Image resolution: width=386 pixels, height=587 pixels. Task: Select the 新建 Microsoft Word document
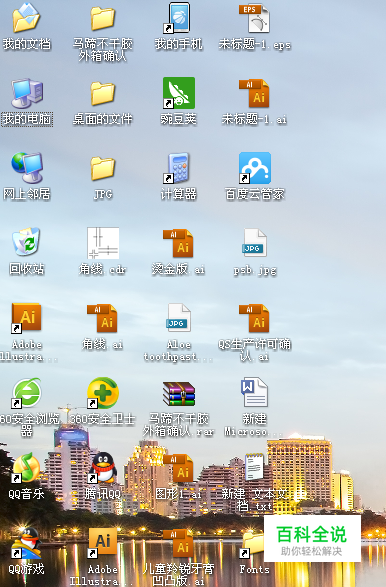coord(255,392)
